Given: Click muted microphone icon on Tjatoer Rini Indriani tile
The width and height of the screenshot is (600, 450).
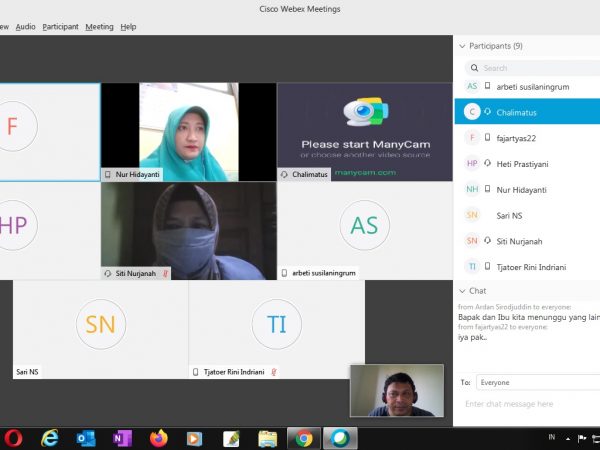Looking at the screenshot, I should [274, 372].
